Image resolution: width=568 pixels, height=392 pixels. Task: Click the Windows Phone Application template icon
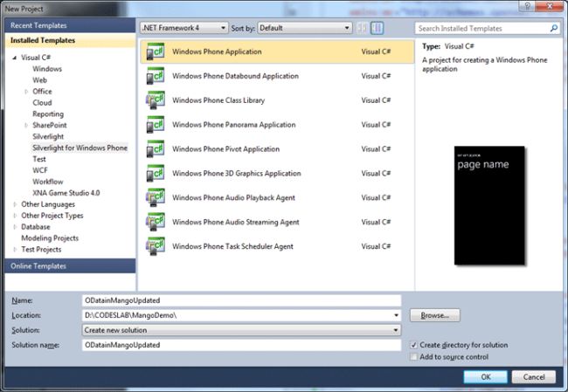pyautogui.click(x=156, y=52)
